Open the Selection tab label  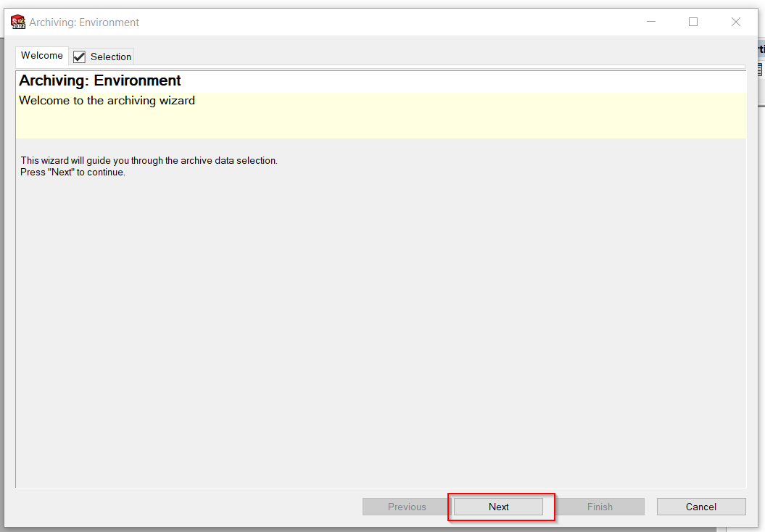[x=111, y=57]
